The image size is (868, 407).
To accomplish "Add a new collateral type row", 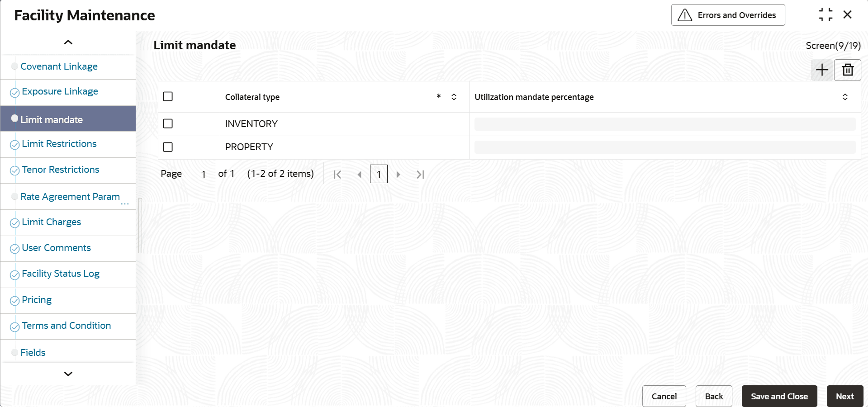I will [822, 70].
